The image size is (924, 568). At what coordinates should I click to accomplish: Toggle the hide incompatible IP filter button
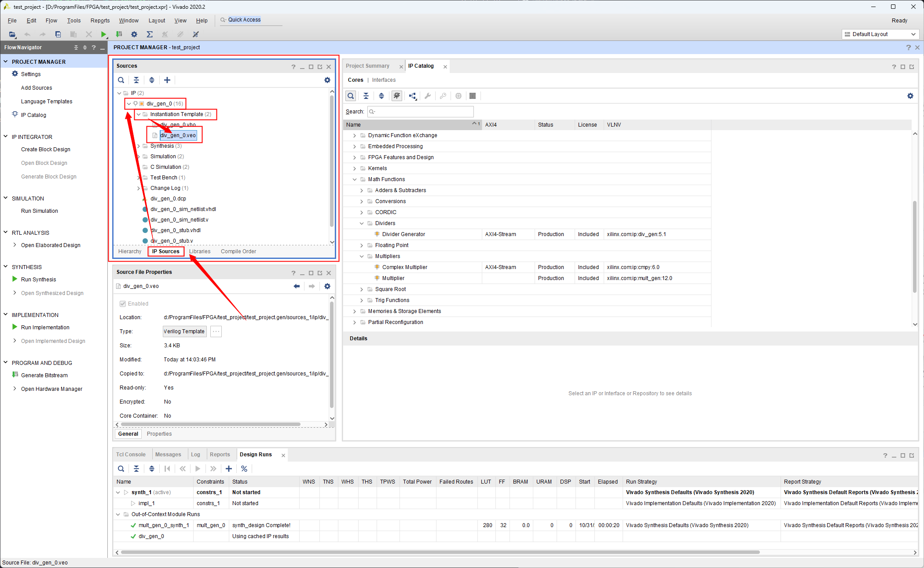tap(397, 96)
